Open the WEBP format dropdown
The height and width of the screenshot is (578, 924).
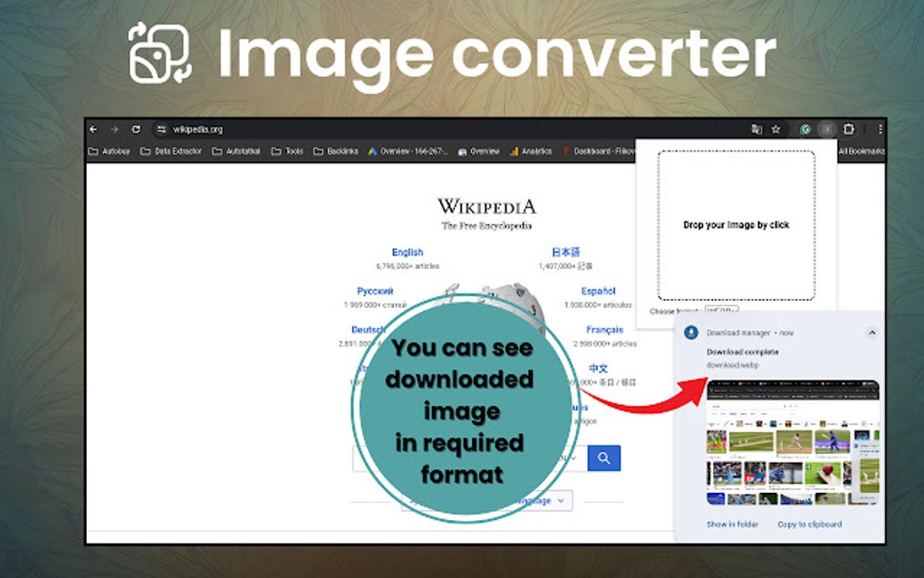tap(720, 309)
